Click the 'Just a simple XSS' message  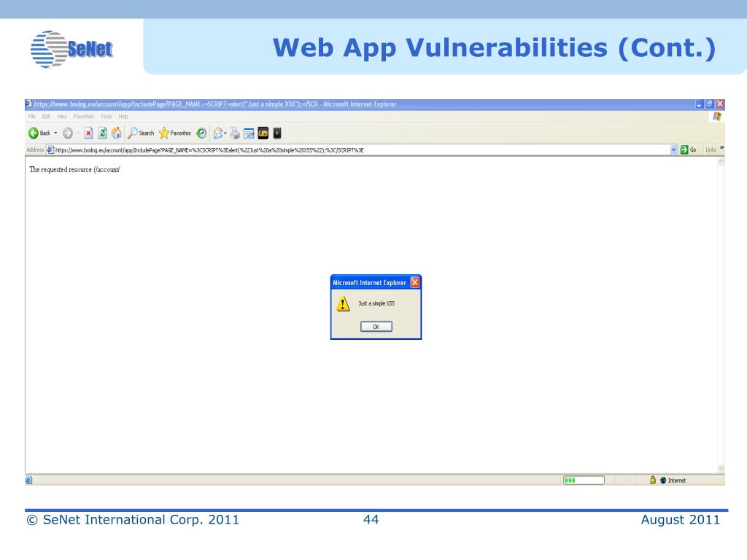coord(376,303)
